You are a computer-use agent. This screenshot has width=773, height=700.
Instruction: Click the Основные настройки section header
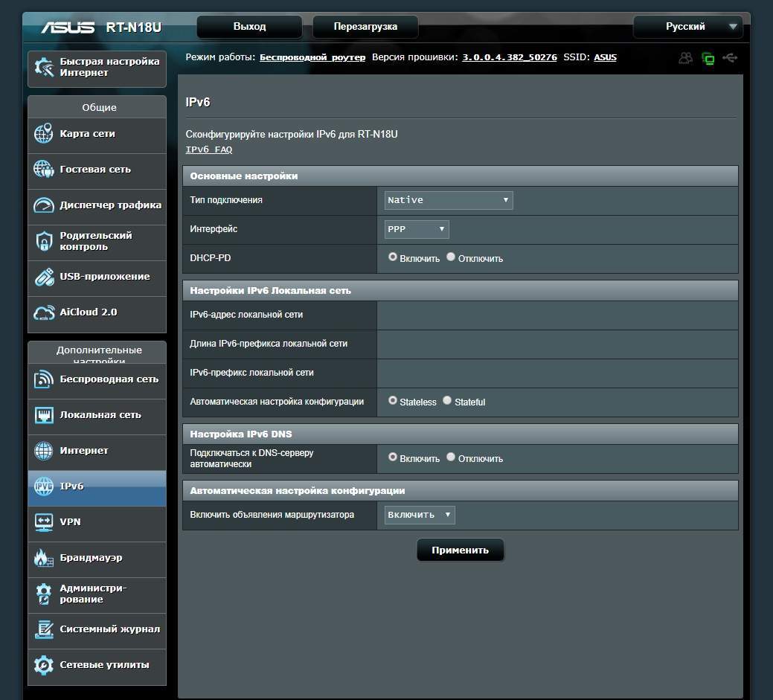[x=460, y=176]
